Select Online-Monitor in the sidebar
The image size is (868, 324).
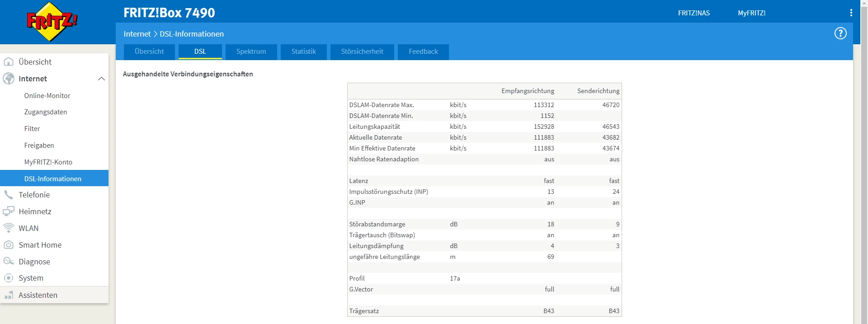click(47, 96)
